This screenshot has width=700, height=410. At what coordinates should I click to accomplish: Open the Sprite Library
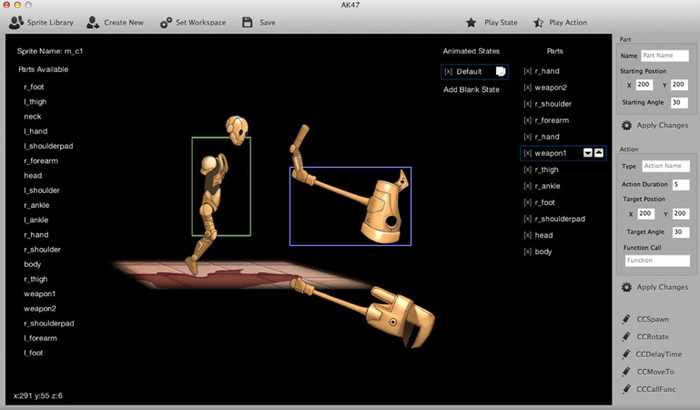point(42,22)
